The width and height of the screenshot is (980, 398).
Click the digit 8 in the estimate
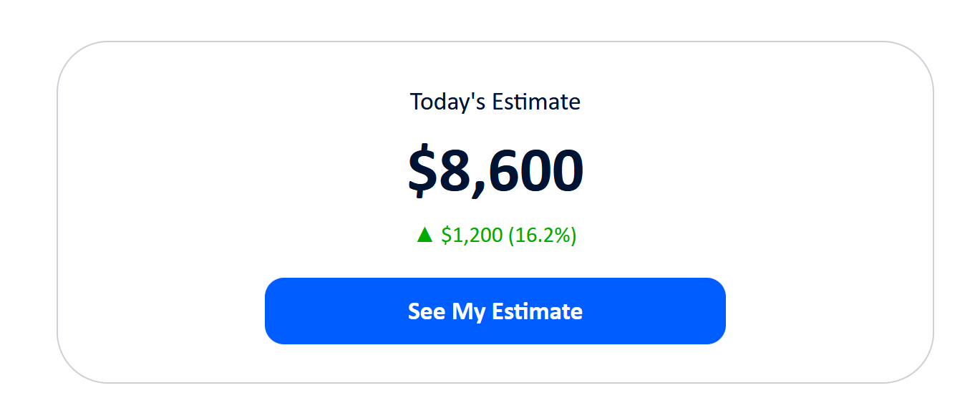(454, 170)
